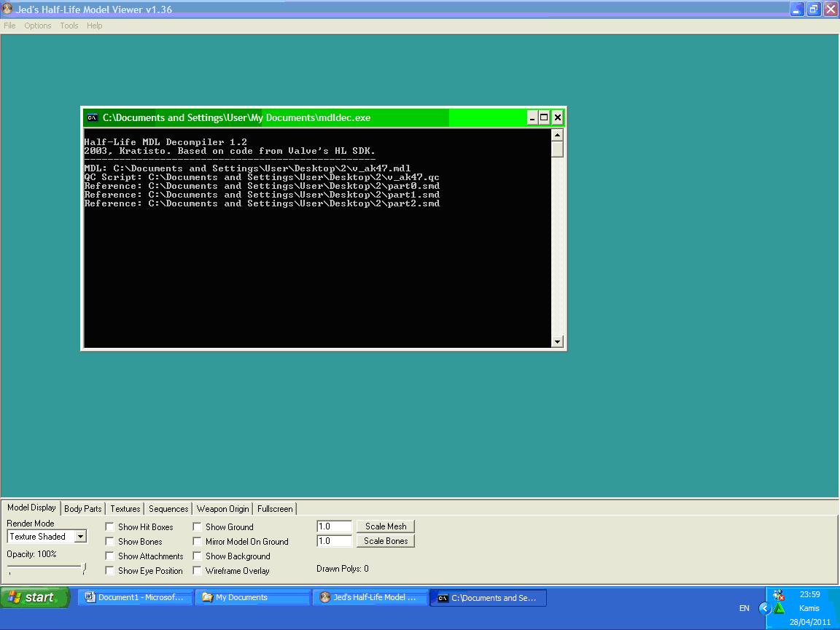
Task: Click console line ending part0.smd
Action: point(262,186)
